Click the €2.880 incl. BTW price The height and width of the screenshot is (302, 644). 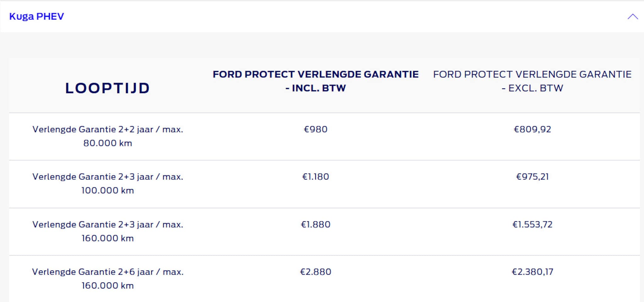coord(316,272)
